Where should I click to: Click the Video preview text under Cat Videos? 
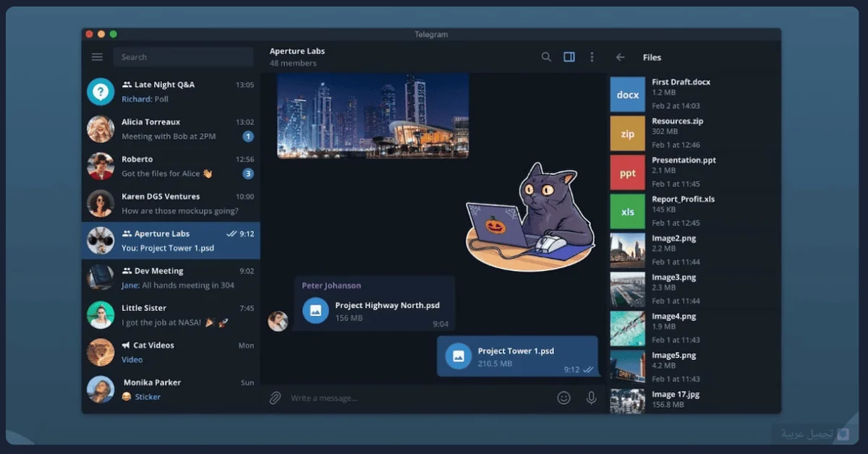(x=132, y=360)
